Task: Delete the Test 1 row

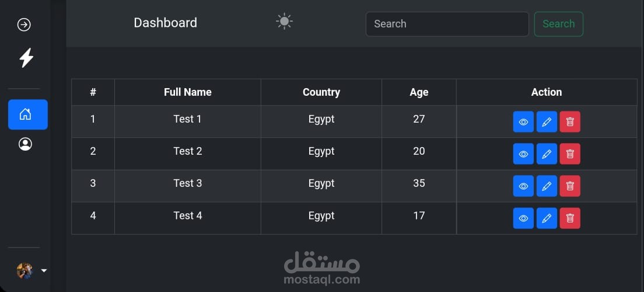Action: (x=570, y=122)
